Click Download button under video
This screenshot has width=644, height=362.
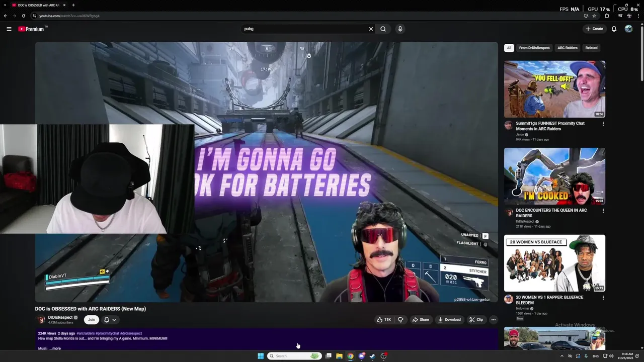(x=449, y=319)
